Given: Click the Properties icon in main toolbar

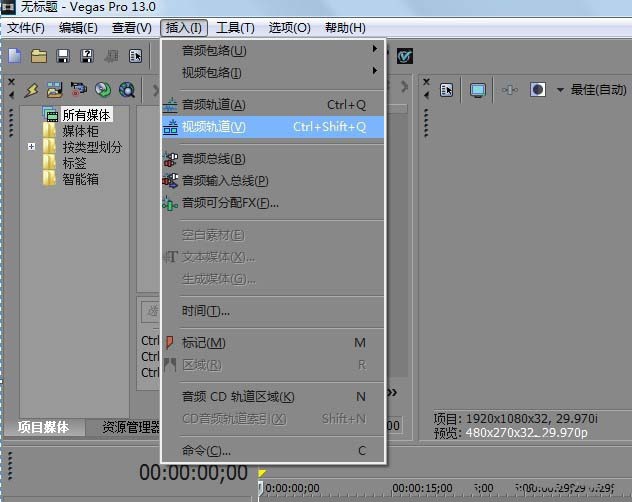Looking at the screenshot, I should [135, 56].
